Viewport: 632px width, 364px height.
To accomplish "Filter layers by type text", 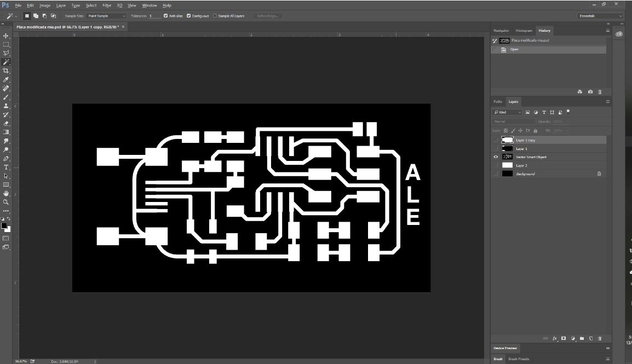I will click(x=544, y=112).
